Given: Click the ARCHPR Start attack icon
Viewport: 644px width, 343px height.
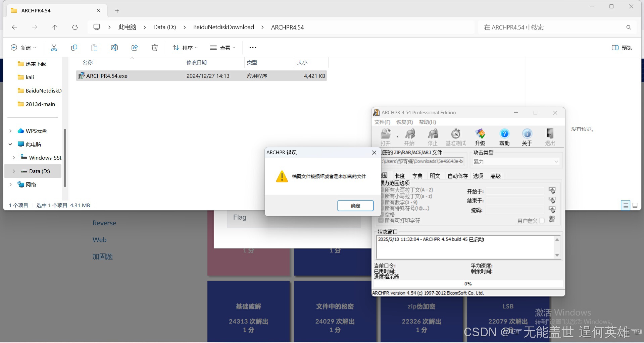Looking at the screenshot, I should click(x=410, y=134).
